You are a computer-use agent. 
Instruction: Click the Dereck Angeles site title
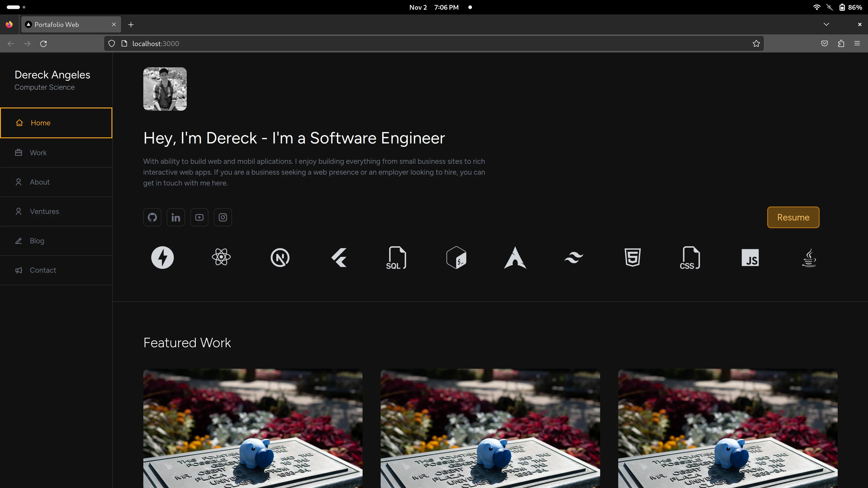click(x=52, y=75)
